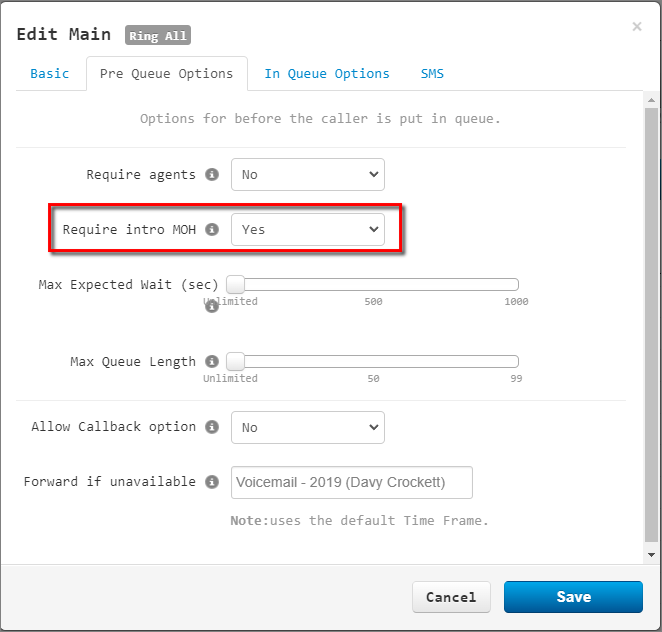
Task: Click info icon beside Require intro MOH
Action: click(x=212, y=229)
